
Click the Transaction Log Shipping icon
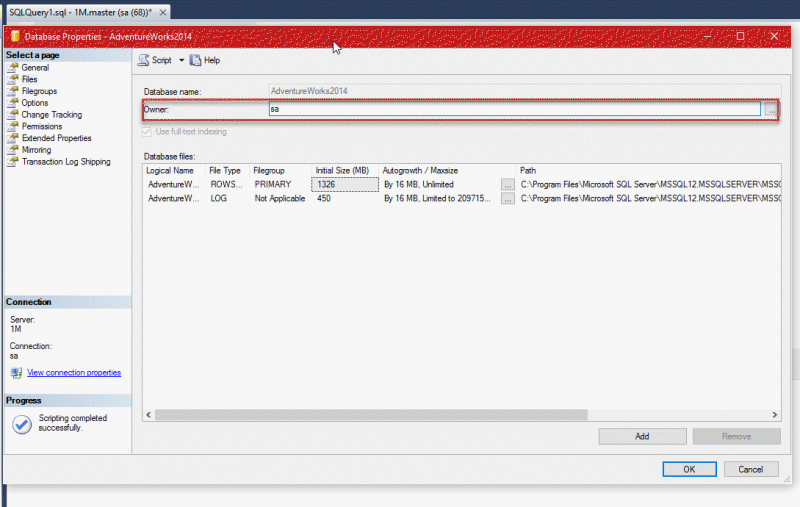[13, 162]
